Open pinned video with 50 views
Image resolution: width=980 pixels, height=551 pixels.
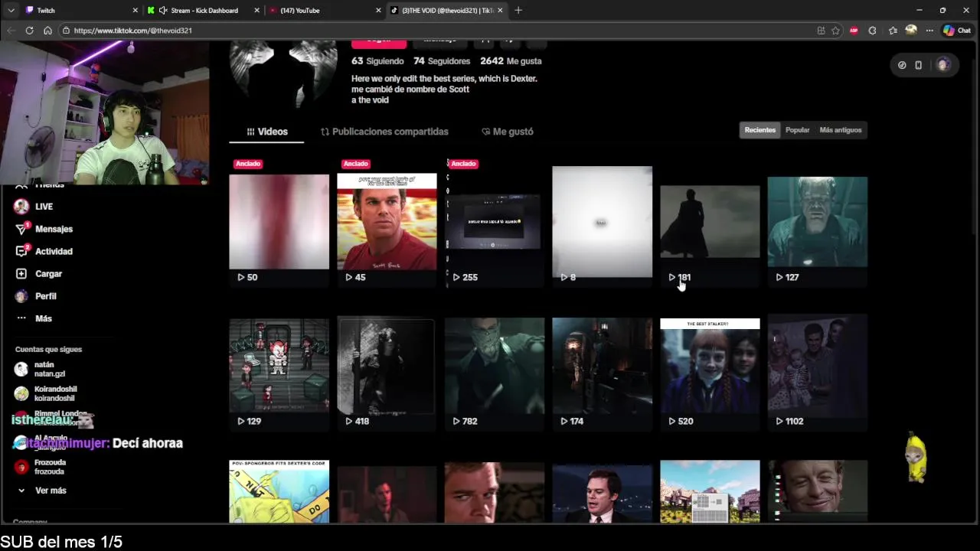279,222
